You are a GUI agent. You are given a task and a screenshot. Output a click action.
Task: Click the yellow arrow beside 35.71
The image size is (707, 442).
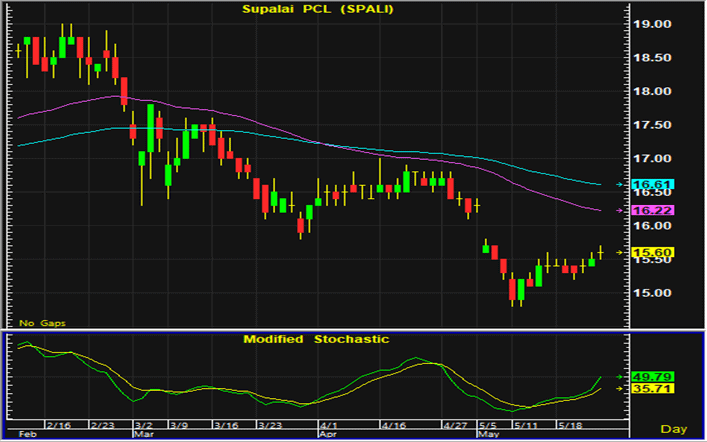point(620,389)
